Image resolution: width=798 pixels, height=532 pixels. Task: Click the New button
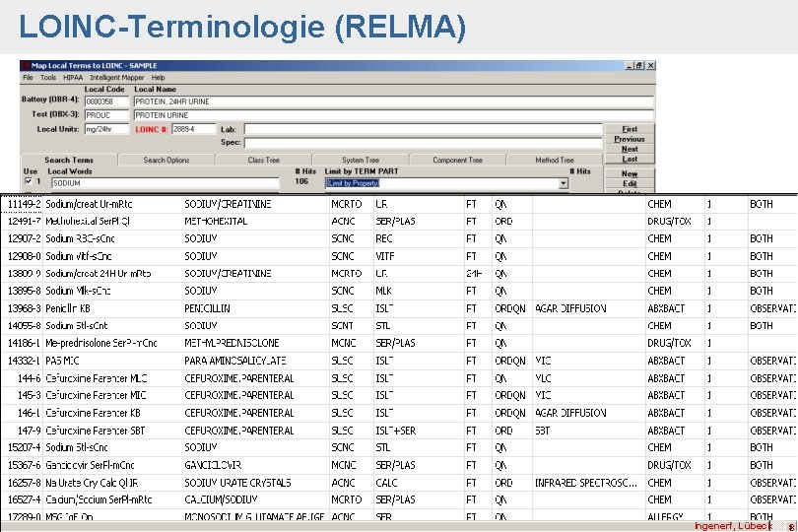point(630,173)
